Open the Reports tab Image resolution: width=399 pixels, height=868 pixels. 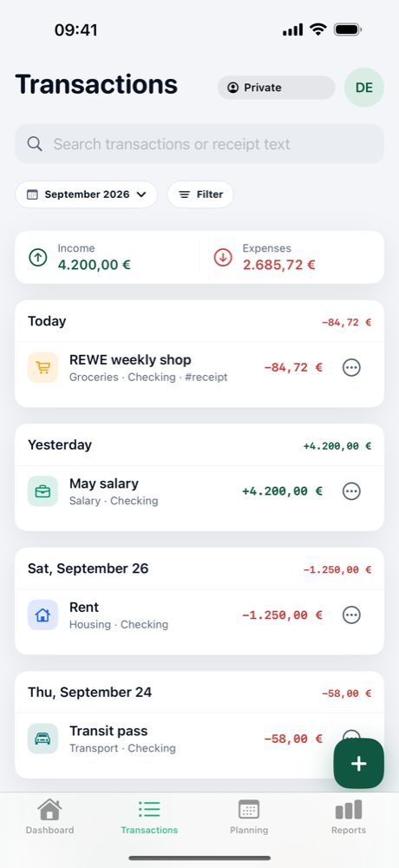click(349, 817)
